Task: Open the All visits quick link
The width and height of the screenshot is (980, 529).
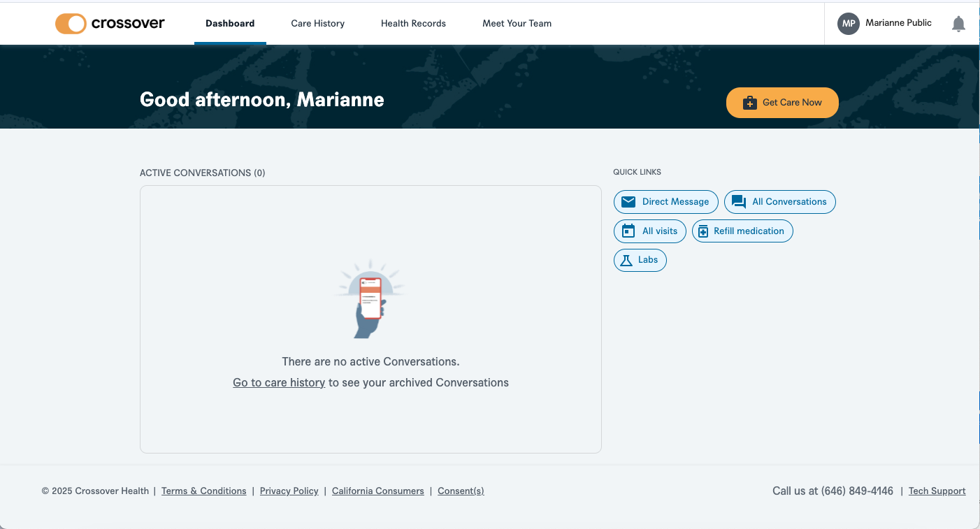Action: 650,231
